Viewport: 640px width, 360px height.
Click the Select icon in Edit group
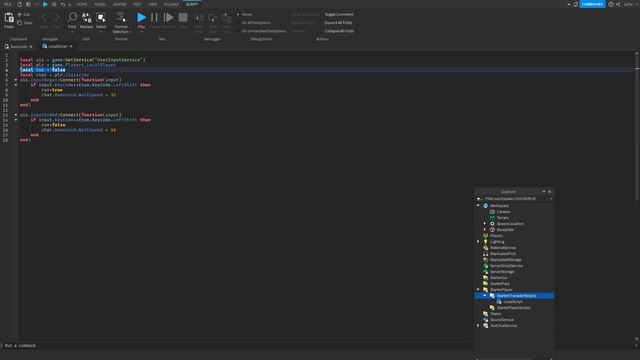(101, 17)
